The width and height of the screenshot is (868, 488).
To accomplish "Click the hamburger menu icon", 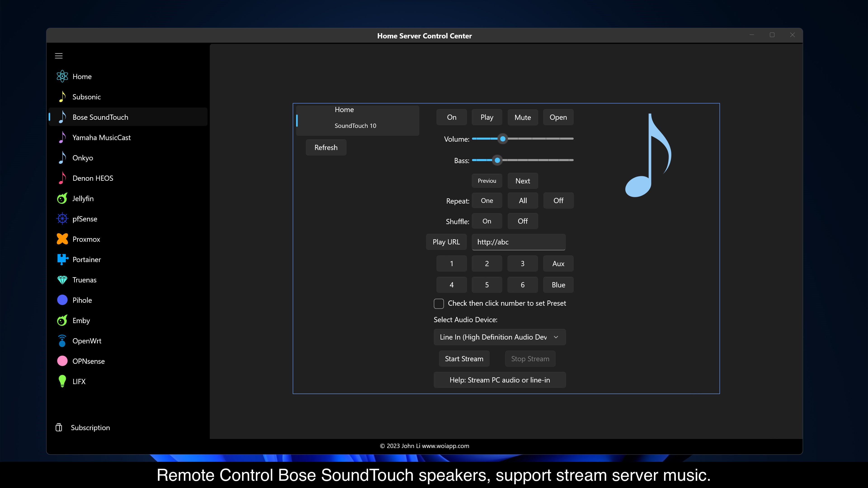I will click(59, 56).
